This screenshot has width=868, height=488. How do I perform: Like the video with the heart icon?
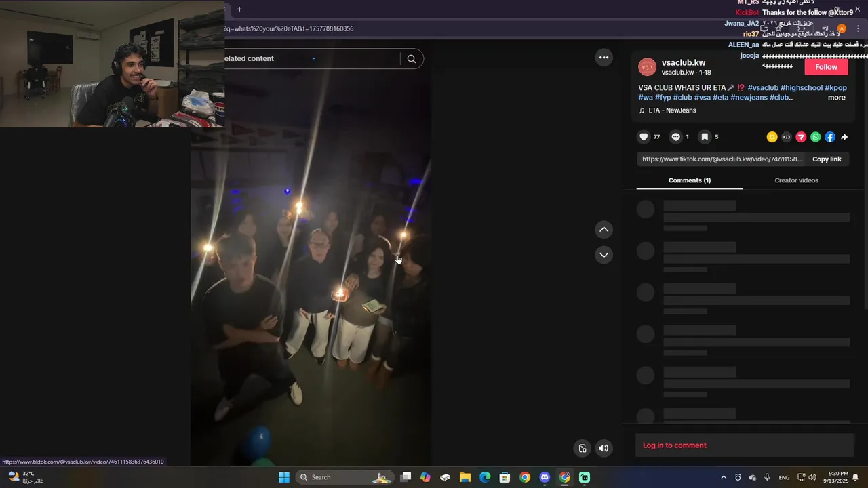pyautogui.click(x=644, y=137)
